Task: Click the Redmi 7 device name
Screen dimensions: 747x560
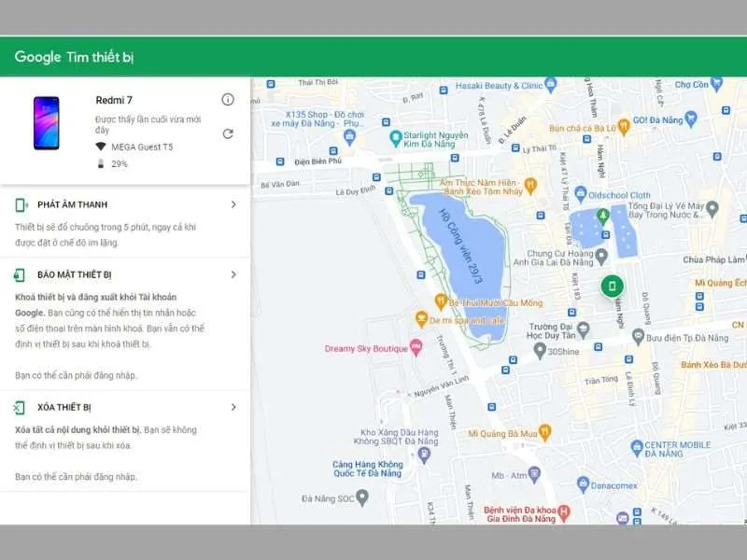Action: tap(114, 100)
